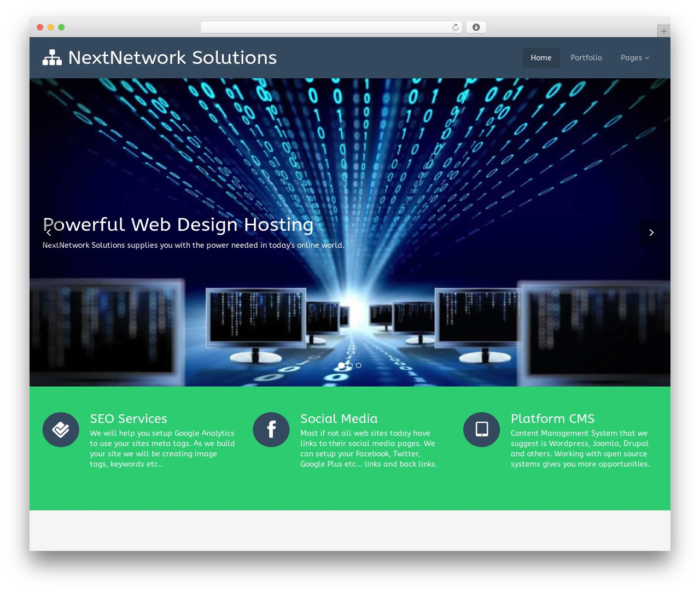This screenshot has width=700, height=593.
Task: Click the Facebook Social Media icon
Action: click(x=271, y=429)
